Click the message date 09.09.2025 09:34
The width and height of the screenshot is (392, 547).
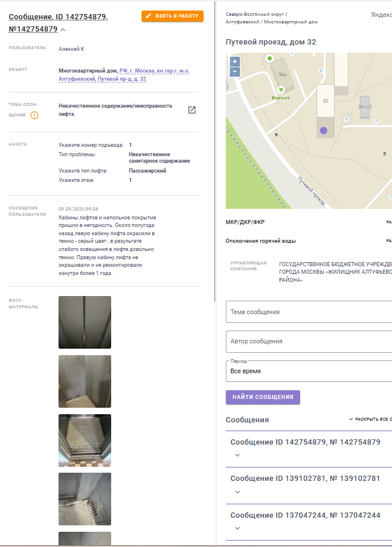tap(78, 209)
